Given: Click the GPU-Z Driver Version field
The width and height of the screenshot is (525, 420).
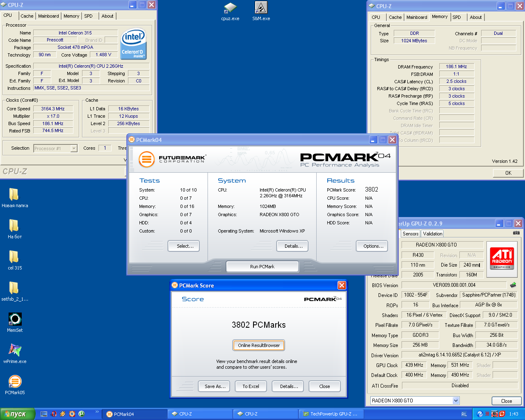Looking at the screenshot, I should 459,355.
